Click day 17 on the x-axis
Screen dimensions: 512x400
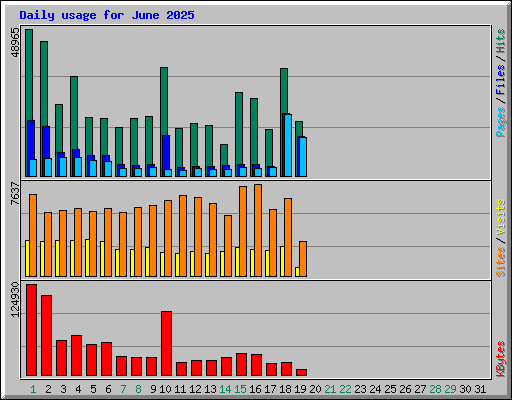(x=270, y=389)
